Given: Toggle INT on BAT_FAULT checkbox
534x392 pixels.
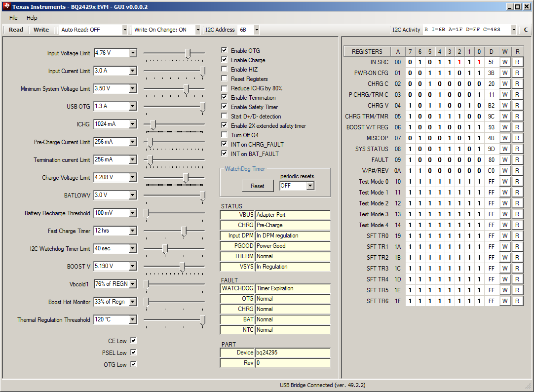Looking at the screenshot, I should pyautogui.click(x=224, y=154).
